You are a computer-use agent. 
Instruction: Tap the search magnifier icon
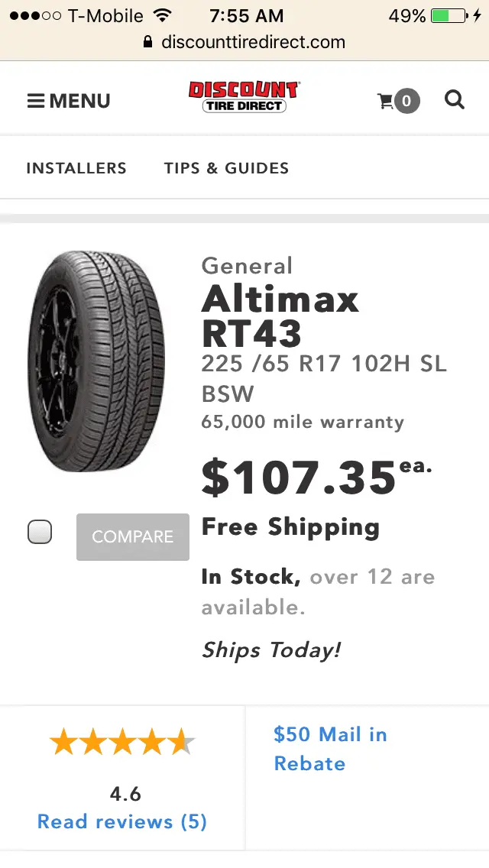click(x=455, y=100)
